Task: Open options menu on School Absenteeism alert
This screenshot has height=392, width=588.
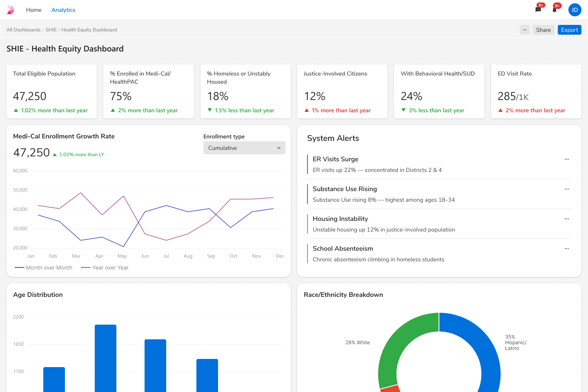Action: [x=567, y=249]
